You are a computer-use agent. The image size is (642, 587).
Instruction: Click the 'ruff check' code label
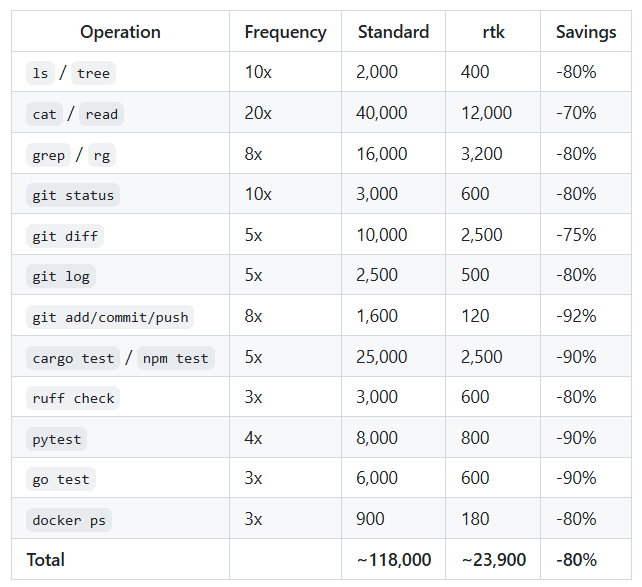coord(73,398)
